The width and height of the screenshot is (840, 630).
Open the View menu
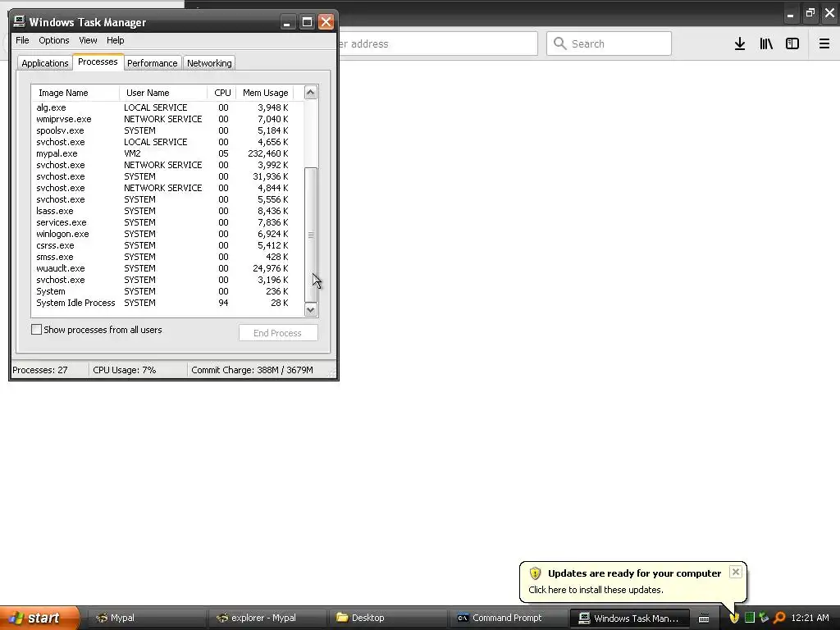click(88, 40)
